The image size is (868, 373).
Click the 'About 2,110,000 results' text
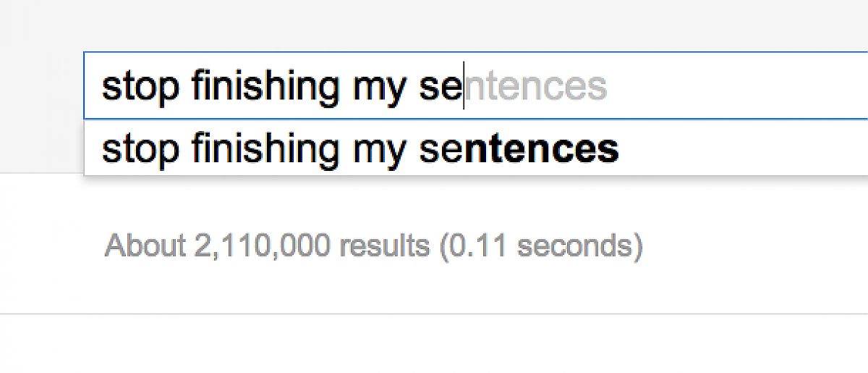coord(267,246)
